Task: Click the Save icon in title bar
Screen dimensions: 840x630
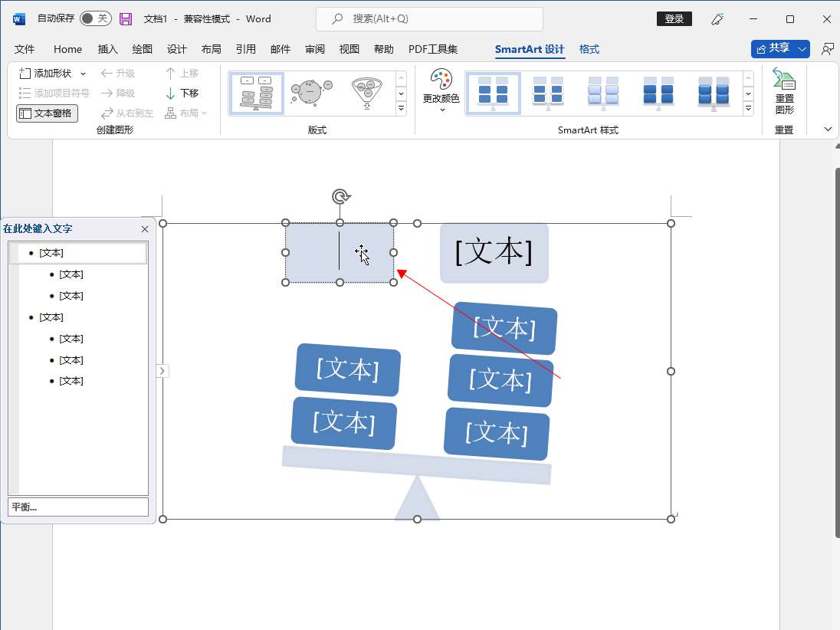Action: (x=126, y=19)
